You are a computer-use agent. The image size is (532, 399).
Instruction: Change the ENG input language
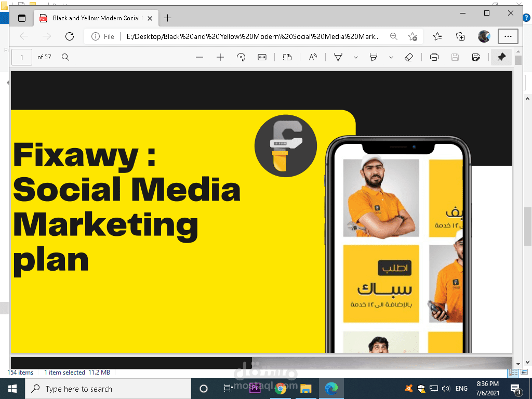point(461,389)
